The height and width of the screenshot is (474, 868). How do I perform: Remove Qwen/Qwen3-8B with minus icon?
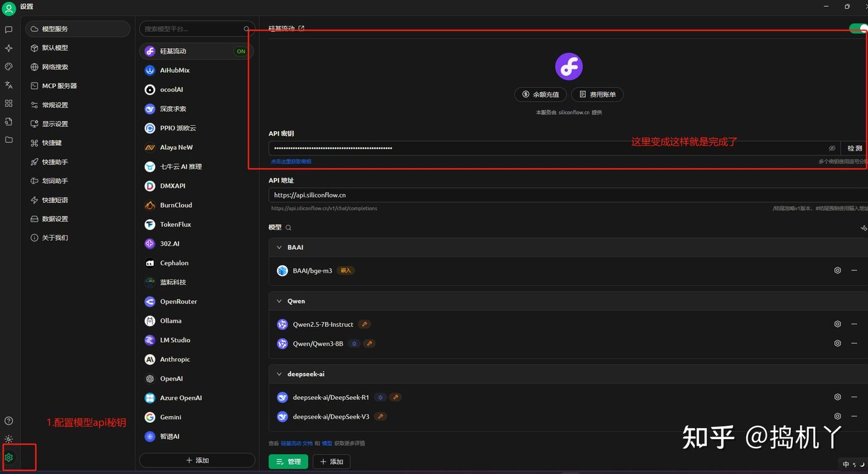coord(854,343)
